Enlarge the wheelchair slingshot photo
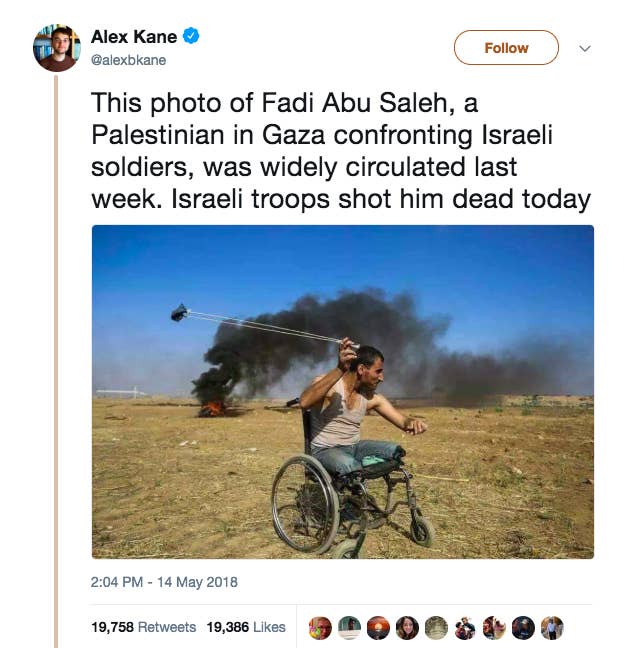 (342, 391)
